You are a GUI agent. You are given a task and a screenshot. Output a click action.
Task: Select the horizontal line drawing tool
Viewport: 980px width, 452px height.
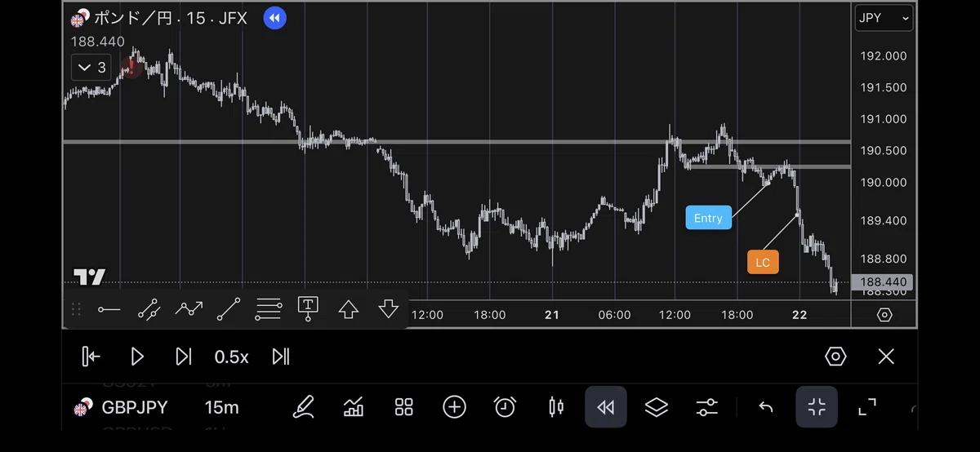point(109,309)
